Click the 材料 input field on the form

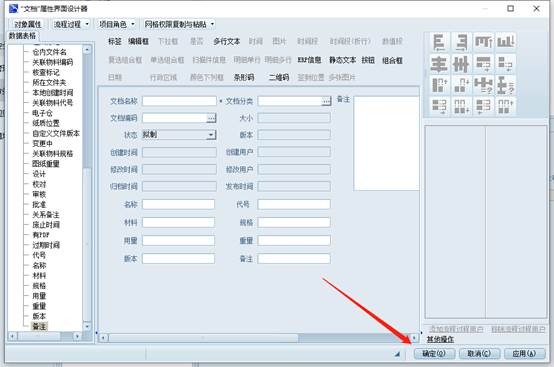pyautogui.click(x=178, y=223)
